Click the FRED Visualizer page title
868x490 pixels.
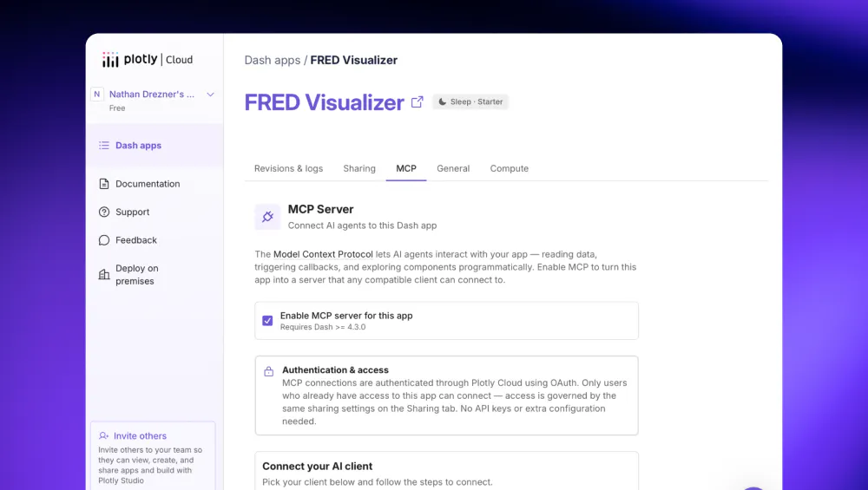tap(325, 102)
